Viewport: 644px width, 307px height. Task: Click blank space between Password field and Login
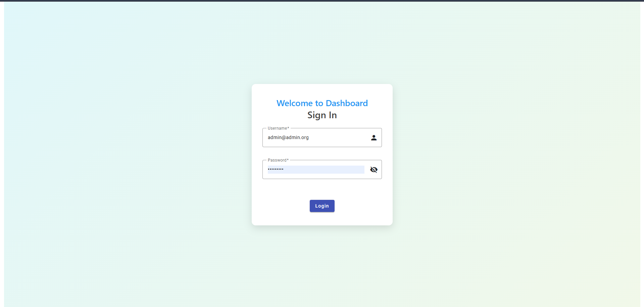pos(322,189)
